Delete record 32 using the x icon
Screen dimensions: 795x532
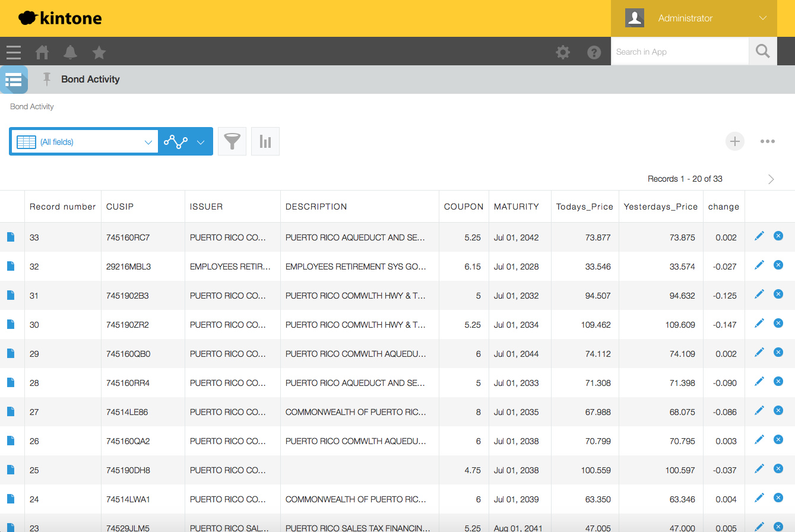point(778,265)
